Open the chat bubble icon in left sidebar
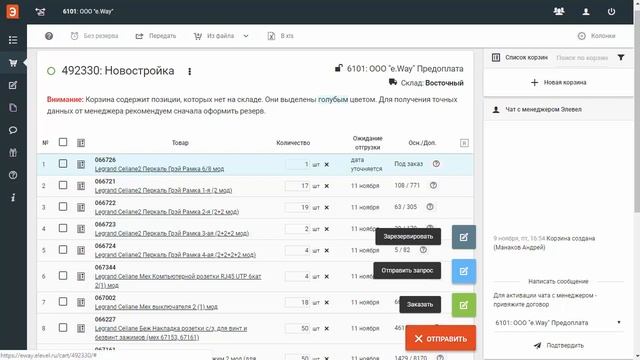This screenshot has height=360, width=640. [13, 130]
